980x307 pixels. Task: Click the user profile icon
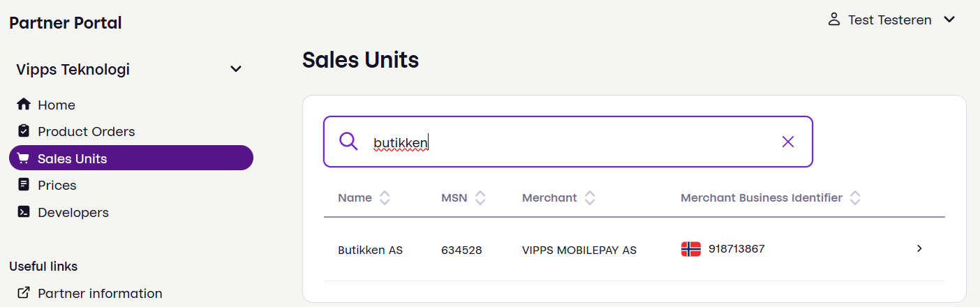pos(833,20)
